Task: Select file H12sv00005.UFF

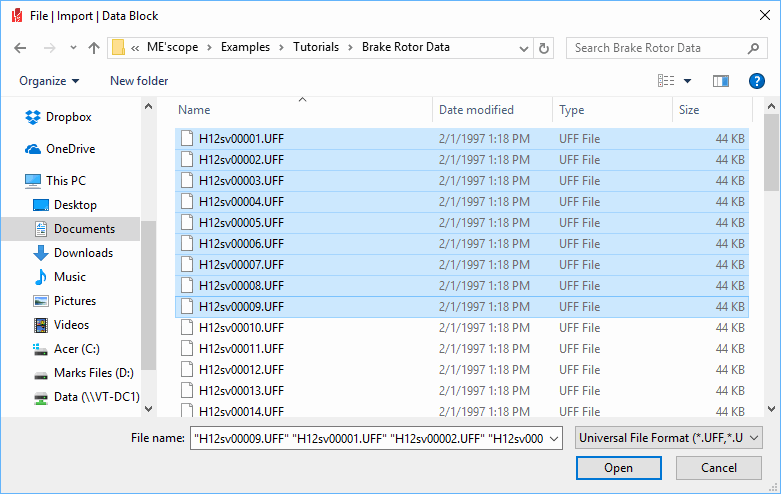Action: 462,223
